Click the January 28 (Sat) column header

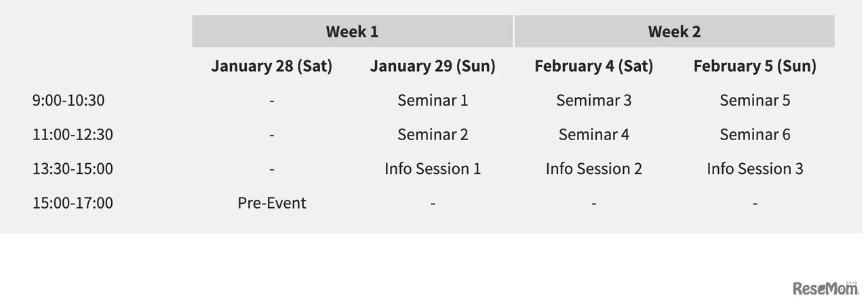[271, 66]
